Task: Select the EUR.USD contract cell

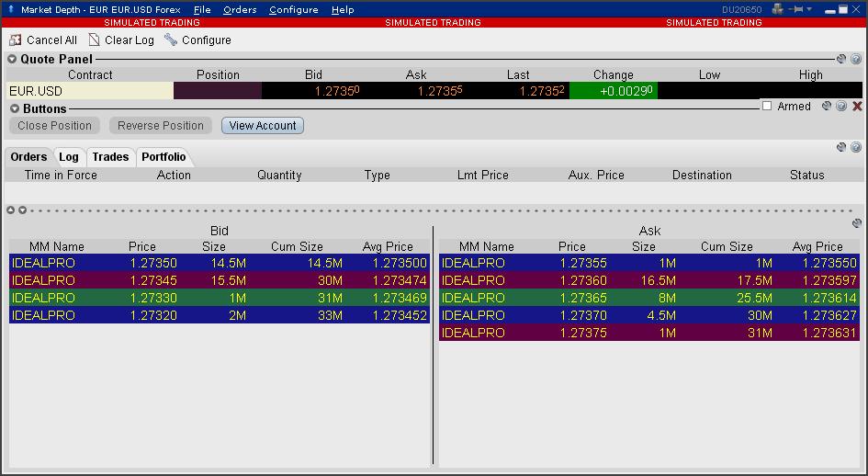Action: tap(90, 91)
